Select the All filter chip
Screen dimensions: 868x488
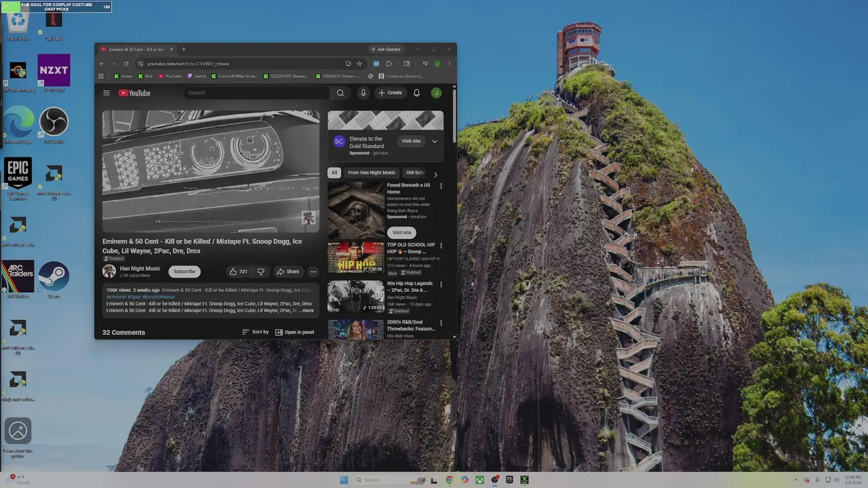click(x=334, y=173)
